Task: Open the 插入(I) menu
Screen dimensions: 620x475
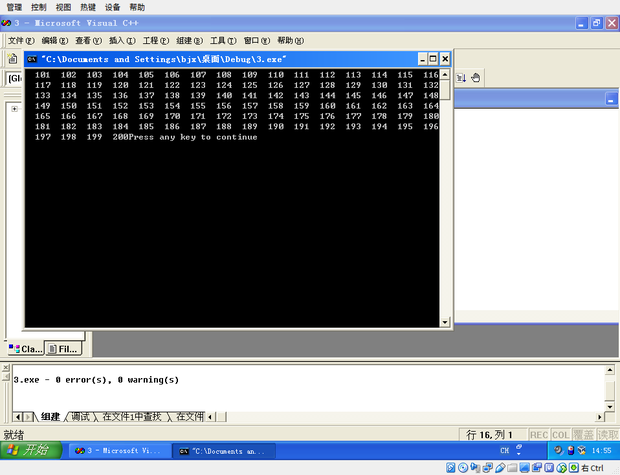Action: point(122,40)
